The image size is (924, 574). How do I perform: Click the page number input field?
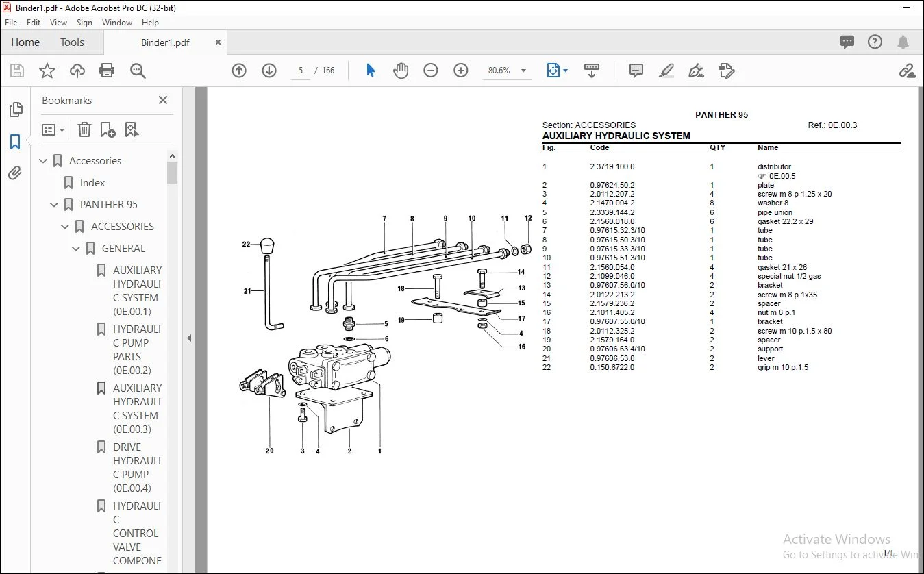[x=301, y=71]
